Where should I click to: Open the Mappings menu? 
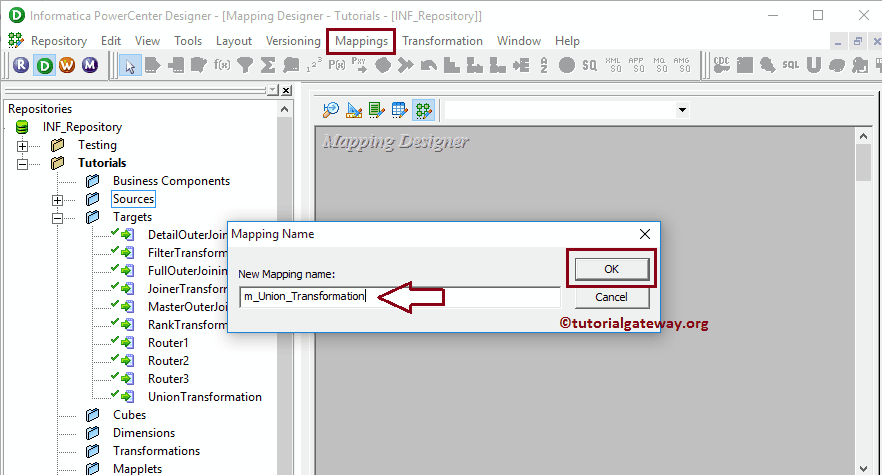[361, 41]
